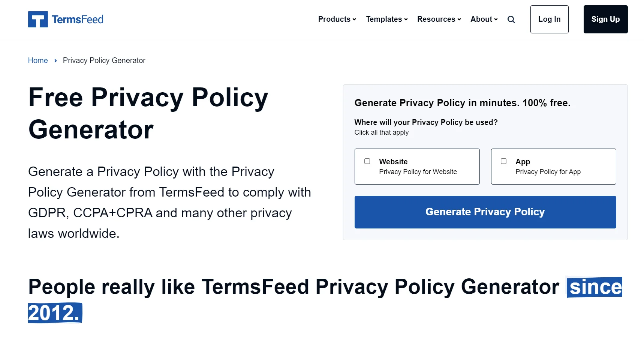Click the TermsFeed logo icon
Screen dimensions: 644x341
click(38, 19)
